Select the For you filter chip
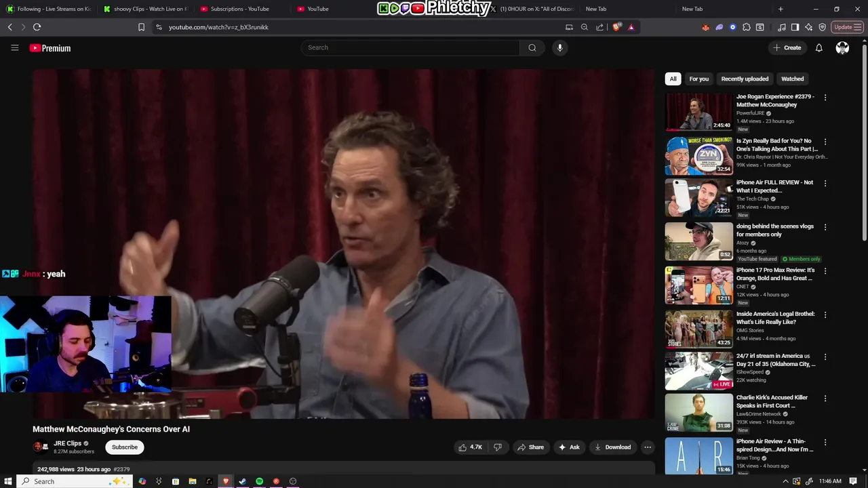Viewport: 868px width, 488px height. coord(698,79)
